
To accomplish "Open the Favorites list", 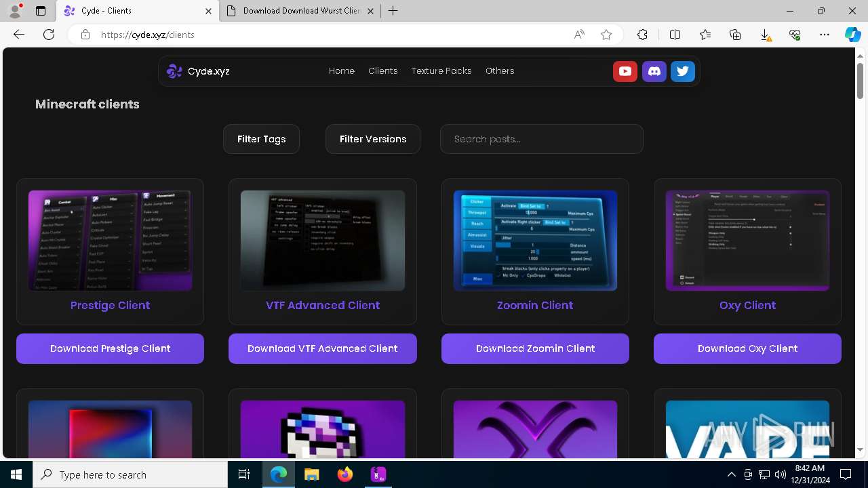I will pos(705,35).
